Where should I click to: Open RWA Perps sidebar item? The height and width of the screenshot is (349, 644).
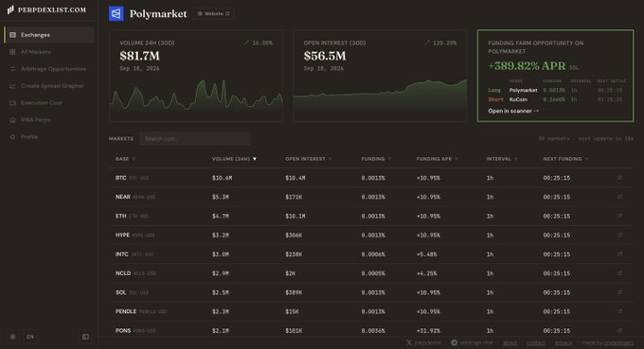[49, 120]
